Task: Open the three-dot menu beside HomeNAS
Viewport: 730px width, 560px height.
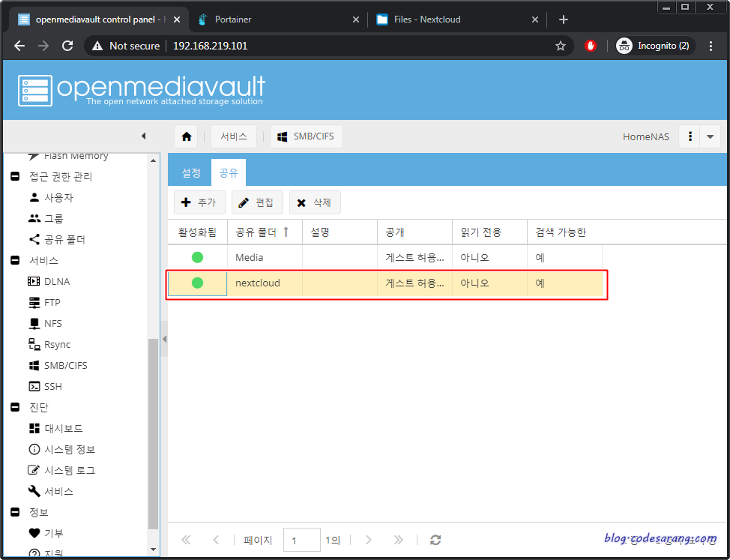Action: click(x=690, y=136)
